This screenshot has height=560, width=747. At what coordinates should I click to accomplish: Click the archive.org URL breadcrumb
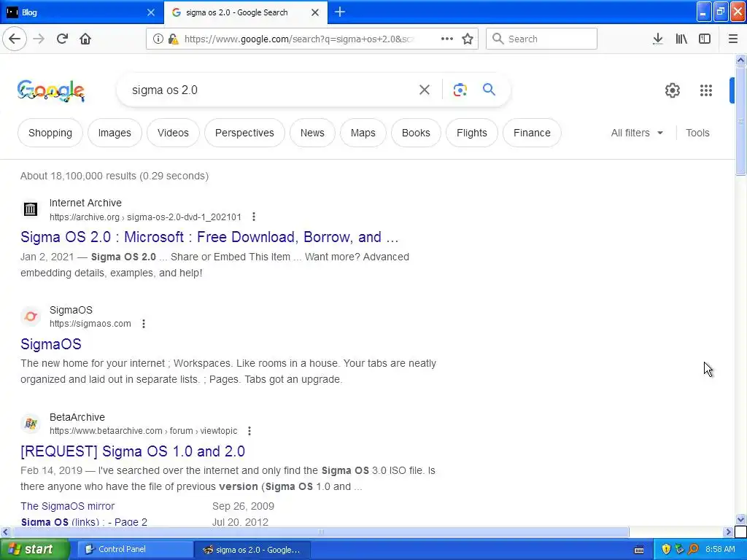point(145,217)
